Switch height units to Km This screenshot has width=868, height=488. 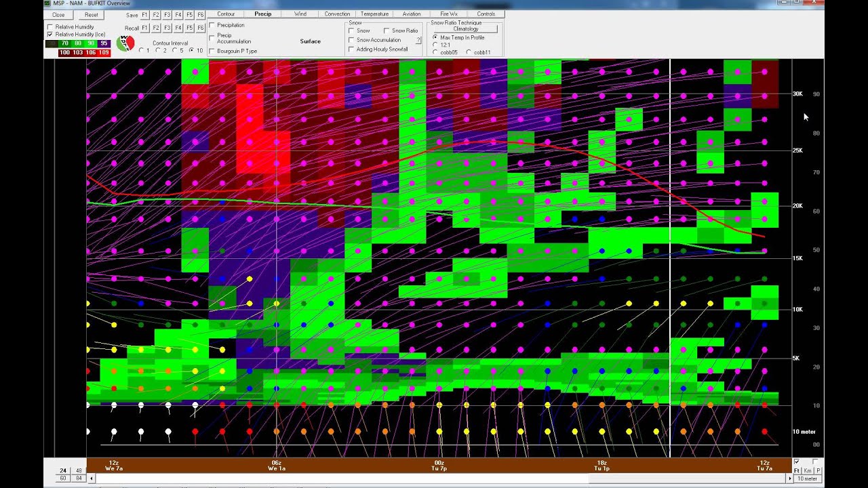click(x=808, y=470)
